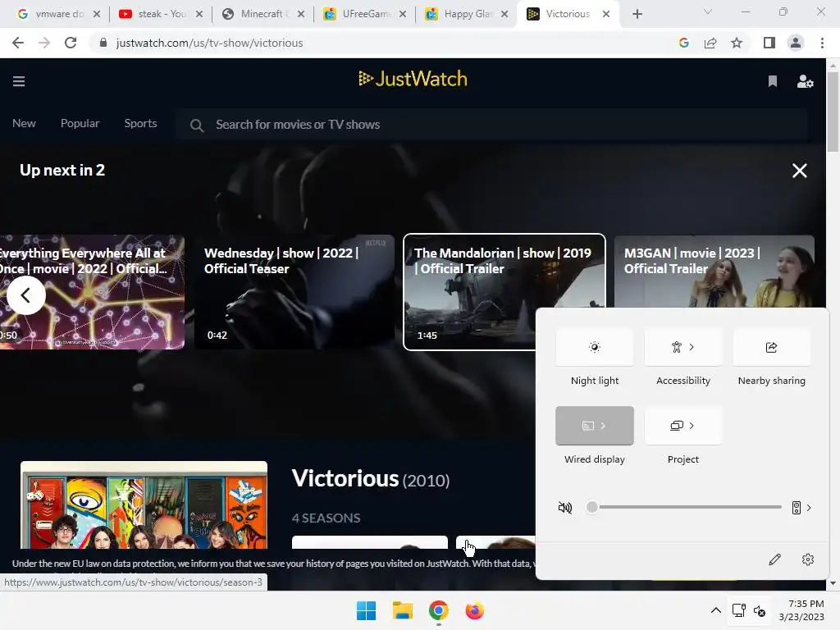
Task: Go back in Chrome
Action: pyautogui.click(x=18, y=43)
